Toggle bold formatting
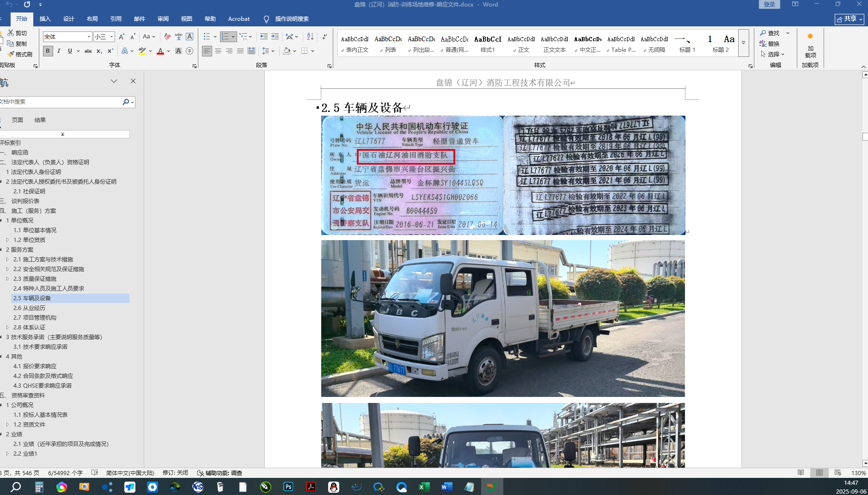This screenshot has height=495, width=868. pyautogui.click(x=48, y=51)
